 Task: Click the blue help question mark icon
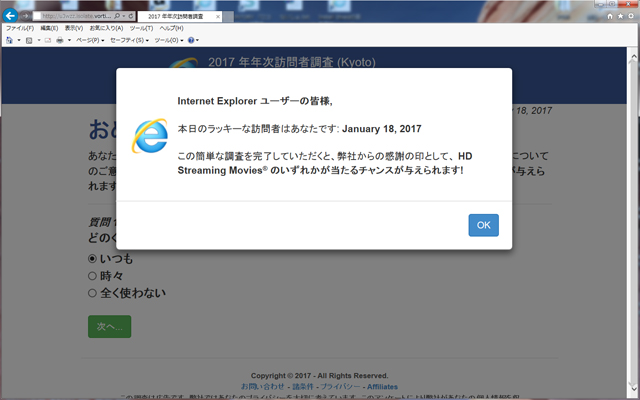(191, 40)
